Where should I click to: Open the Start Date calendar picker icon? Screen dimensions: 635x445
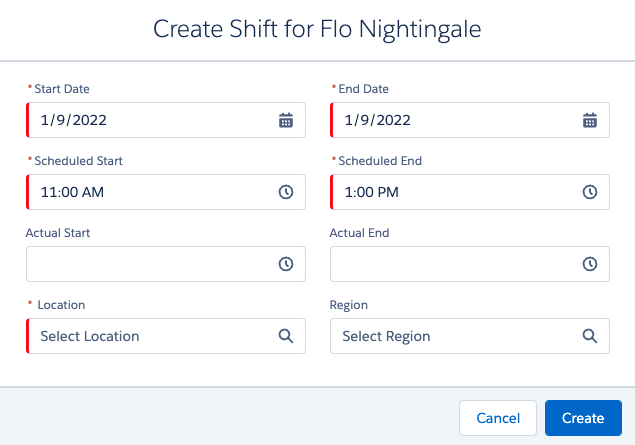click(286, 120)
